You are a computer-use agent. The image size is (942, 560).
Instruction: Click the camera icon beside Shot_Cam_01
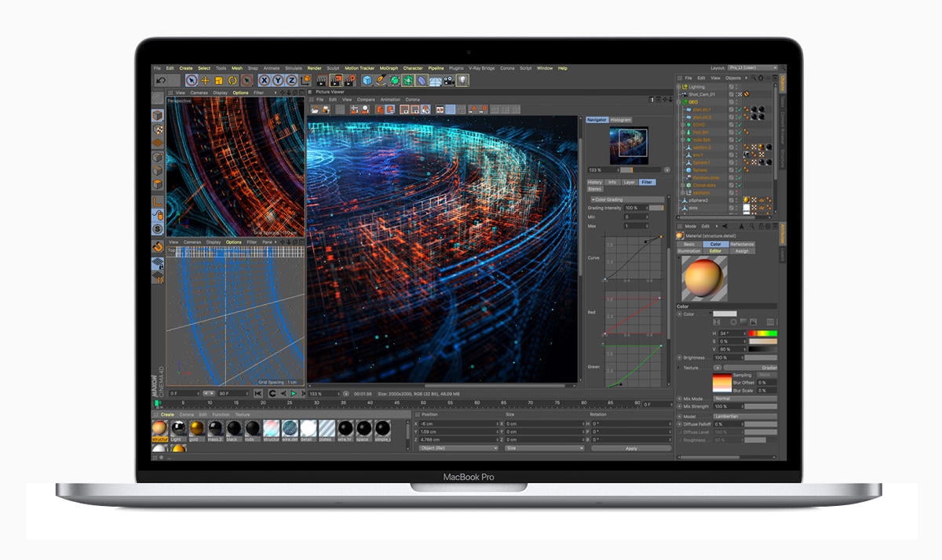click(685, 94)
